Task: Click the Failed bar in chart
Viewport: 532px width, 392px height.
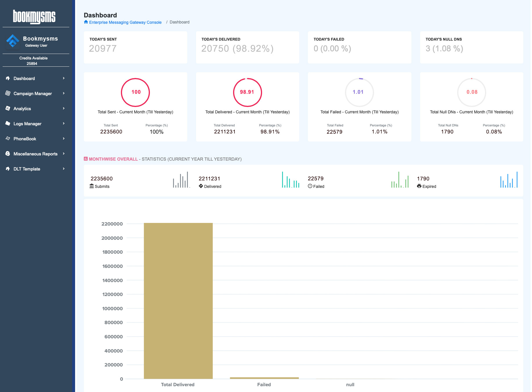Action: (x=264, y=378)
